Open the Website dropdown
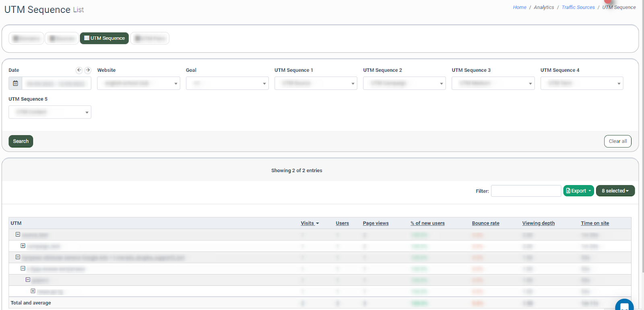644x310 pixels. click(x=138, y=83)
